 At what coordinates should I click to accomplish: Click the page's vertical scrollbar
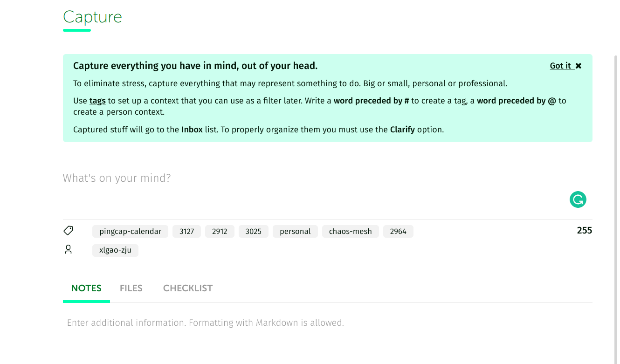click(x=616, y=186)
